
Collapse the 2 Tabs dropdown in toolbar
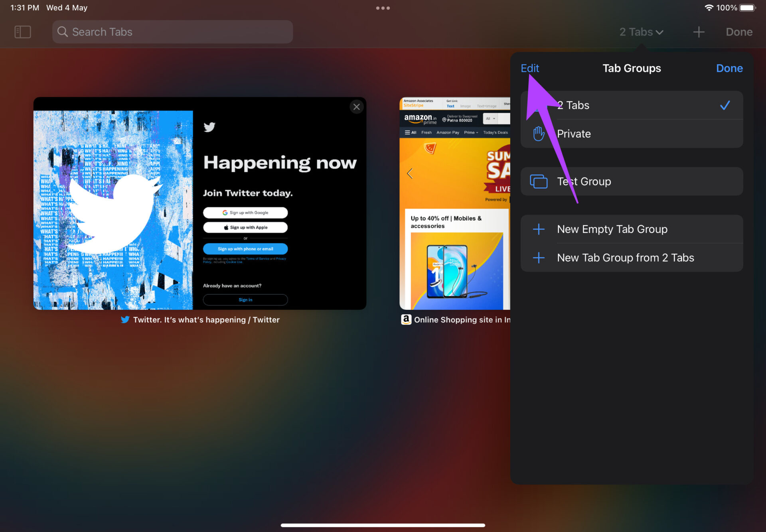tap(641, 32)
